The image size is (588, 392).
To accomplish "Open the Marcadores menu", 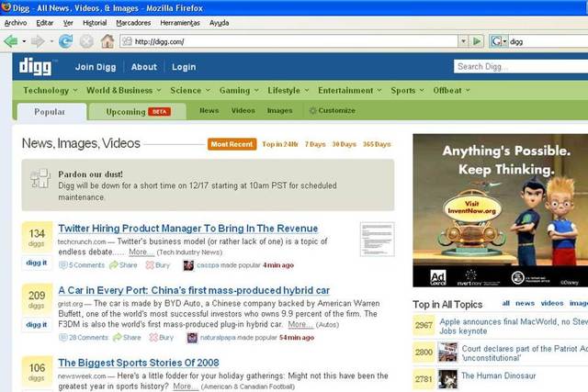I will coord(133,23).
